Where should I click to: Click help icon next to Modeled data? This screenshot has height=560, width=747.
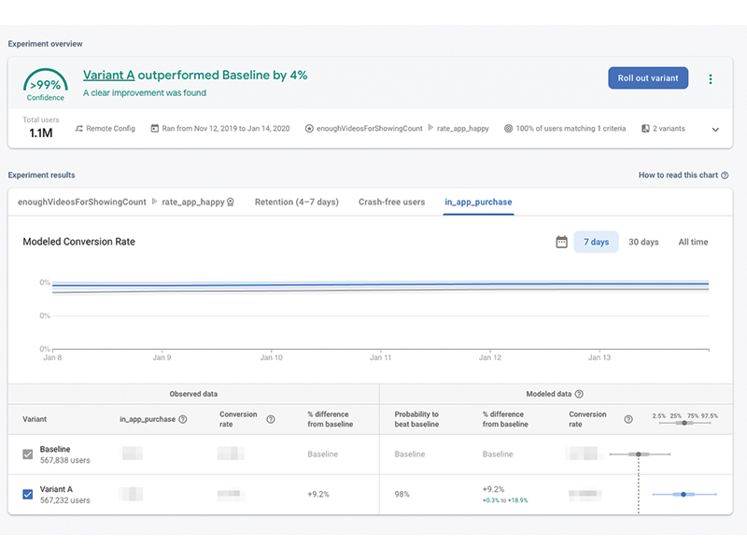tap(579, 394)
